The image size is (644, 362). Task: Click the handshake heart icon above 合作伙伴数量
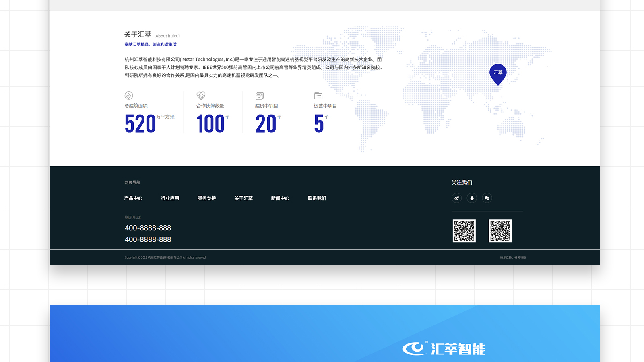click(201, 96)
